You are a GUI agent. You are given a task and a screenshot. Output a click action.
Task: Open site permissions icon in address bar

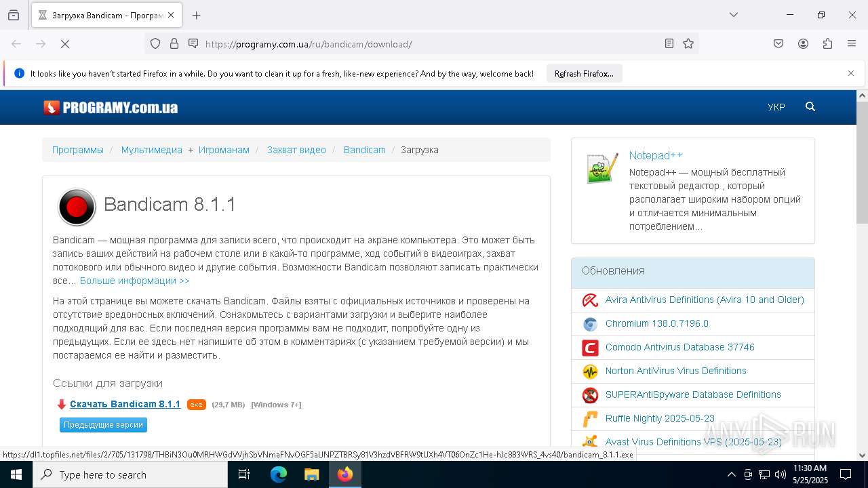[x=193, y=44]
